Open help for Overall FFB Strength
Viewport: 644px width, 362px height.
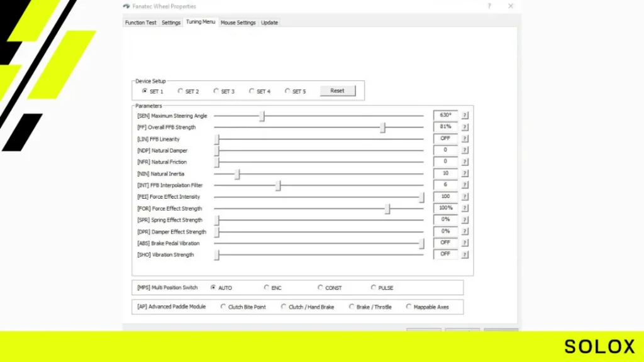465,127
